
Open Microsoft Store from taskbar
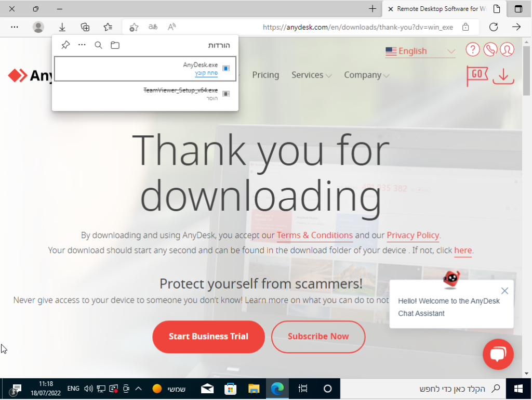click(230, 389)
